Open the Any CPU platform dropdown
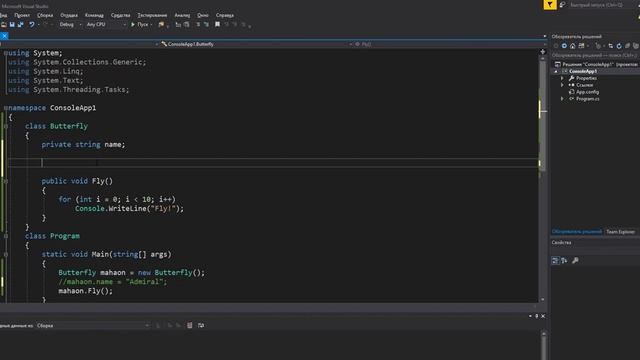Viewport: 640px width, 360px height. pyautogui.click(x=106, y=25)
